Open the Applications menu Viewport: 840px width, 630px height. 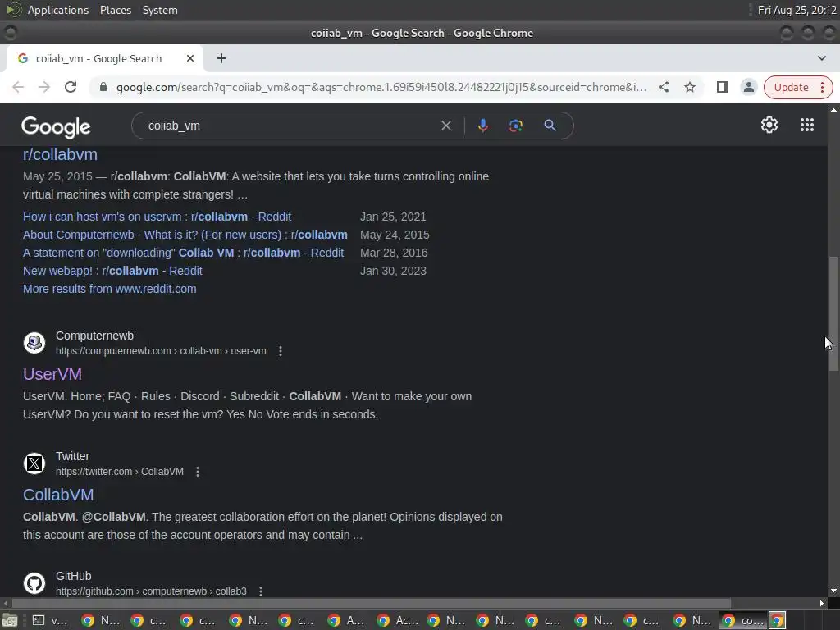pyautogui.click(x=58, y=10)
